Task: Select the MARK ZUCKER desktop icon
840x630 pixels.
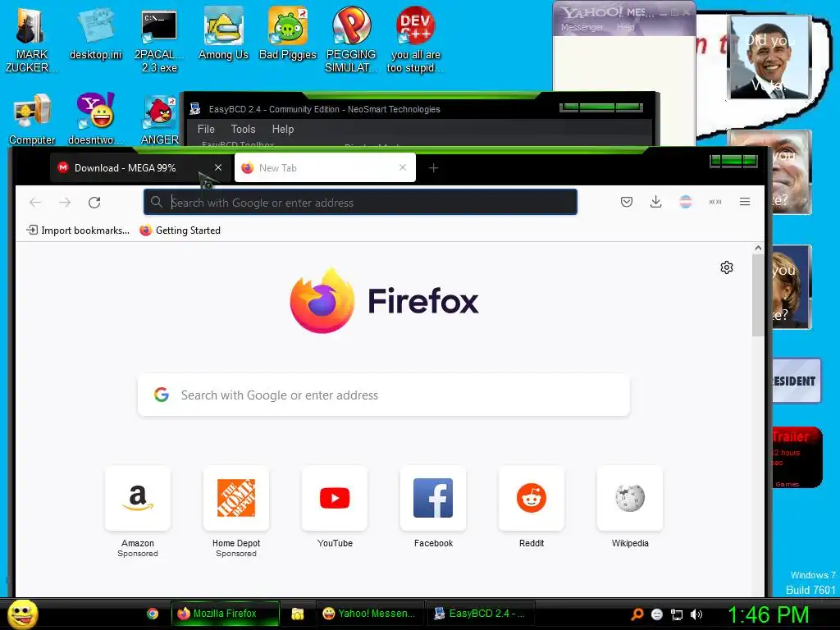Action: [31, 39]
